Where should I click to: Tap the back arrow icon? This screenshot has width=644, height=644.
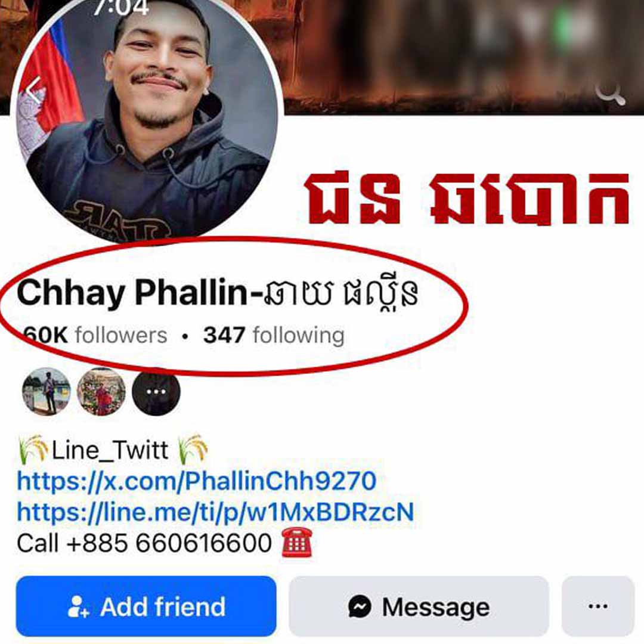(35, 91)
